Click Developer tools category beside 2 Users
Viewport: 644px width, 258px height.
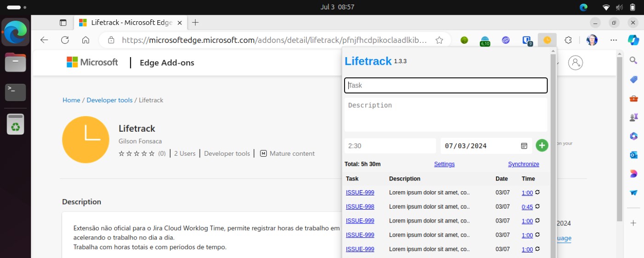pos(227,153)
